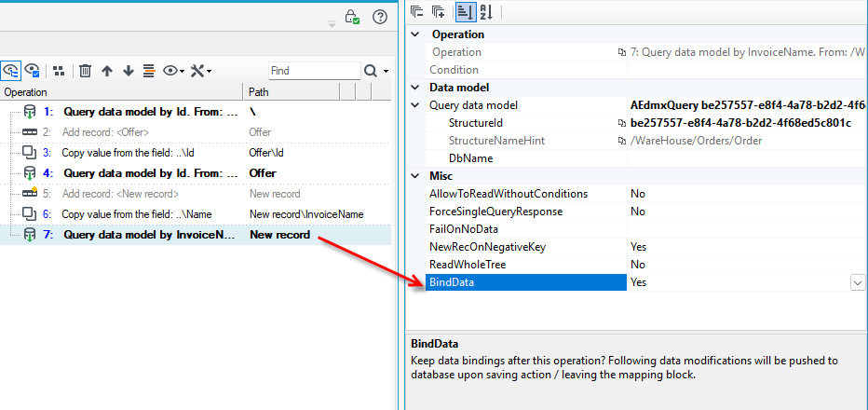Click the database icon of operation 1
Viewport: 868px width, 410px height.
30,112
